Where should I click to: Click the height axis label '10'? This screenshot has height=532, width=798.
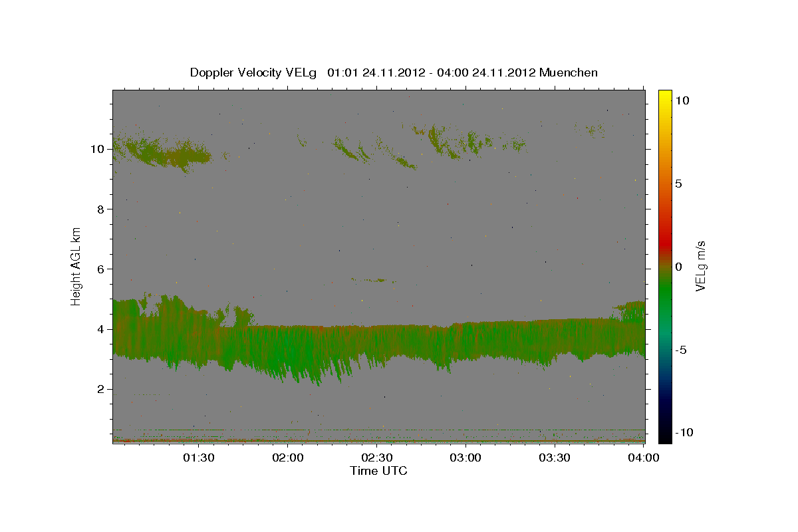click(x=97, y=149)
